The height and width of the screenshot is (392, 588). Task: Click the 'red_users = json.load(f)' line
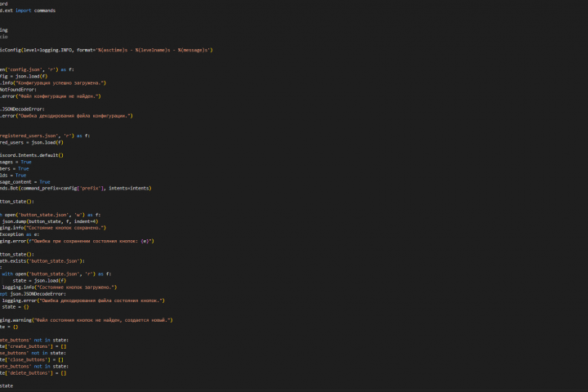[32, 143]
